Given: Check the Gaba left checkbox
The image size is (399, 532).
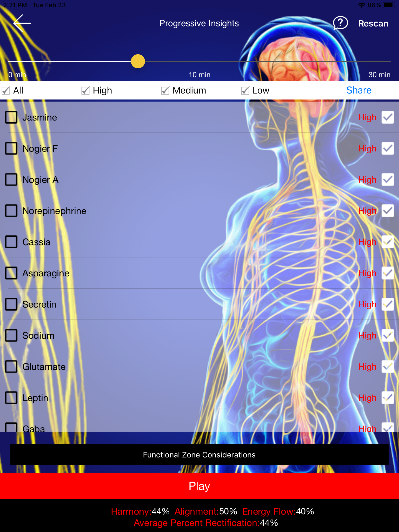Looking at the screenshot, I should pos(11,428).
